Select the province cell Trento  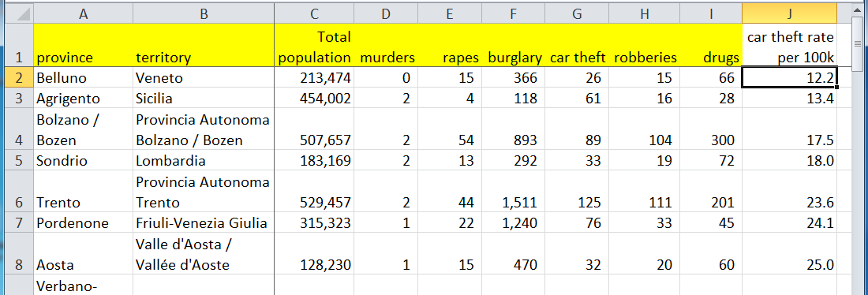tap(83, 192)
